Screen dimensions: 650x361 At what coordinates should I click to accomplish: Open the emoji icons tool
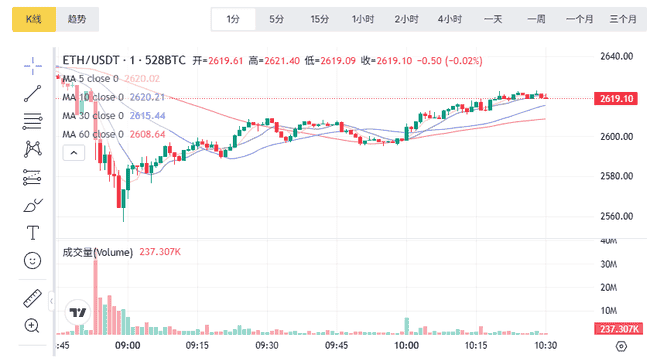(x=32, y=261)
